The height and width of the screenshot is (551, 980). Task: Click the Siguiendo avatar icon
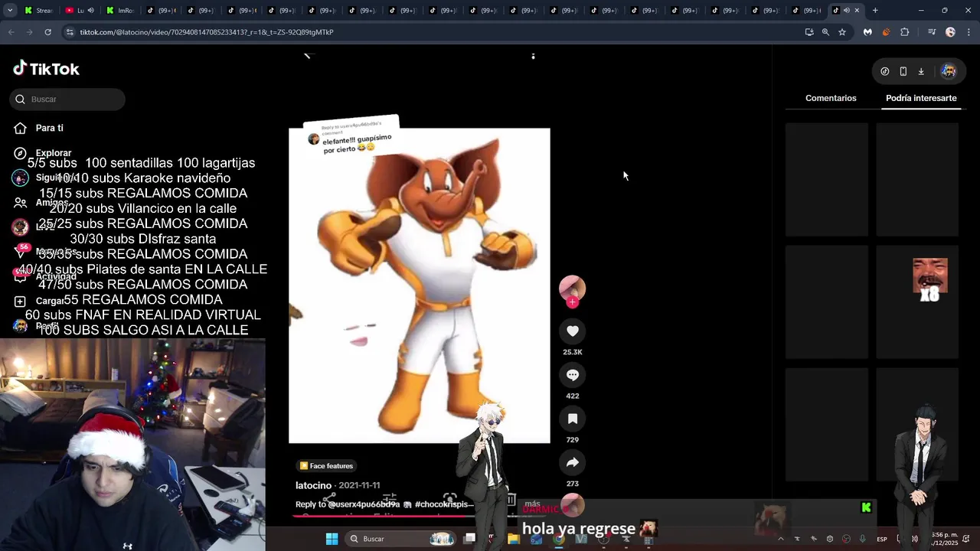[x=21, y=178]
